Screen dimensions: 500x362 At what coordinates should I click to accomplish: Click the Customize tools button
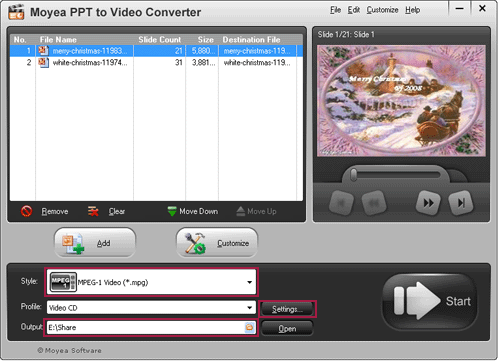(x=217, y=243)
